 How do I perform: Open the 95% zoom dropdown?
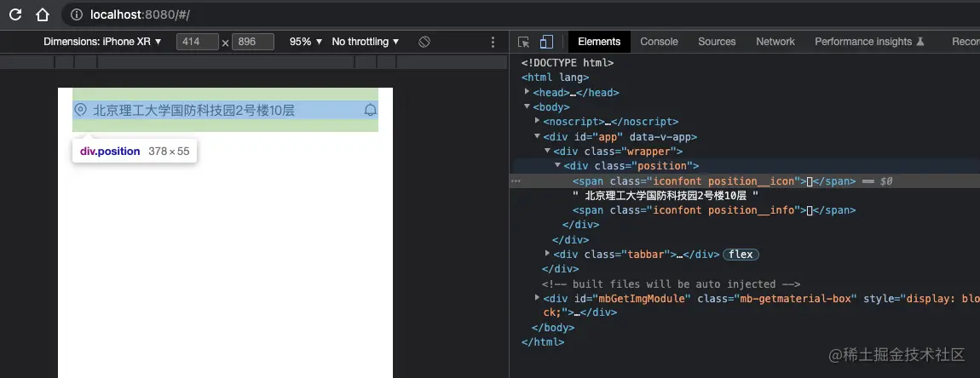point(306,42)
